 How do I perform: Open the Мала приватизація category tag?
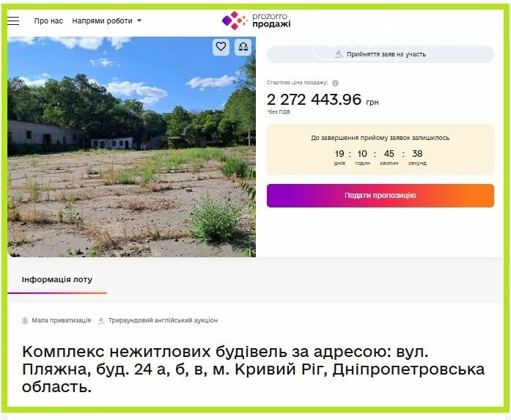(62, 320)
